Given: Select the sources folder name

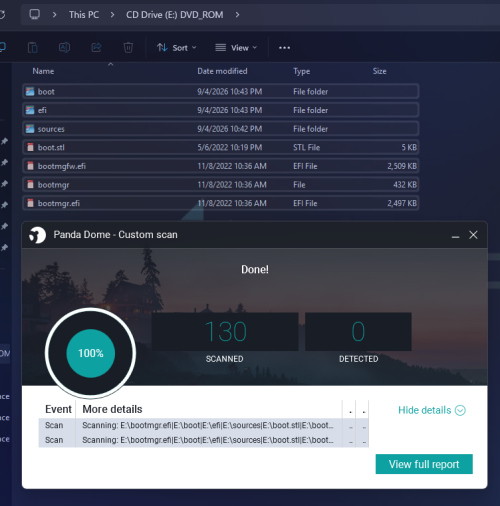Looking at the screenshot, I should tap(51, 129).
